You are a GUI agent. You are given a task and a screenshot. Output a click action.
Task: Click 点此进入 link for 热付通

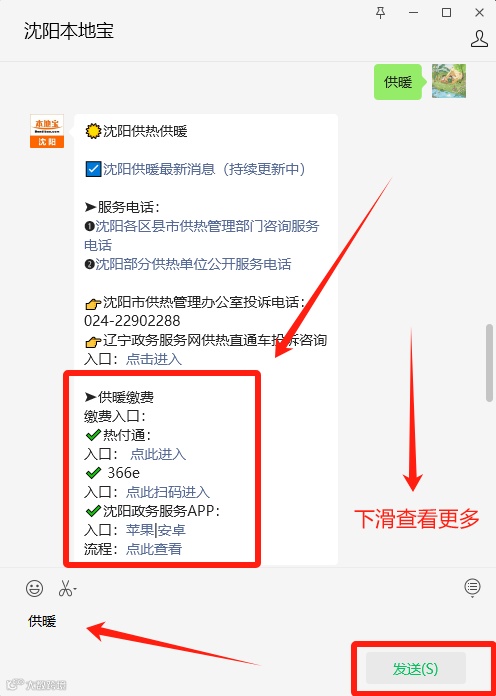(158, 454)
